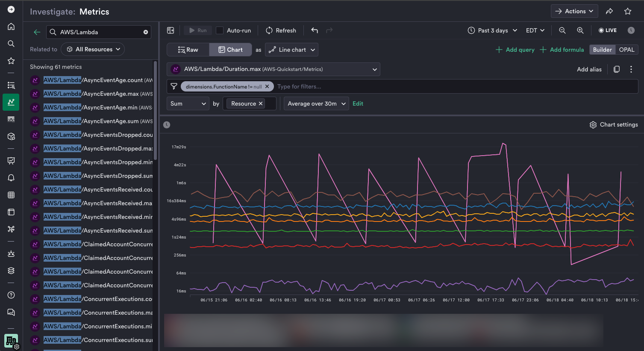Click the blurred legend thumbnail below chart

(384, 330)
